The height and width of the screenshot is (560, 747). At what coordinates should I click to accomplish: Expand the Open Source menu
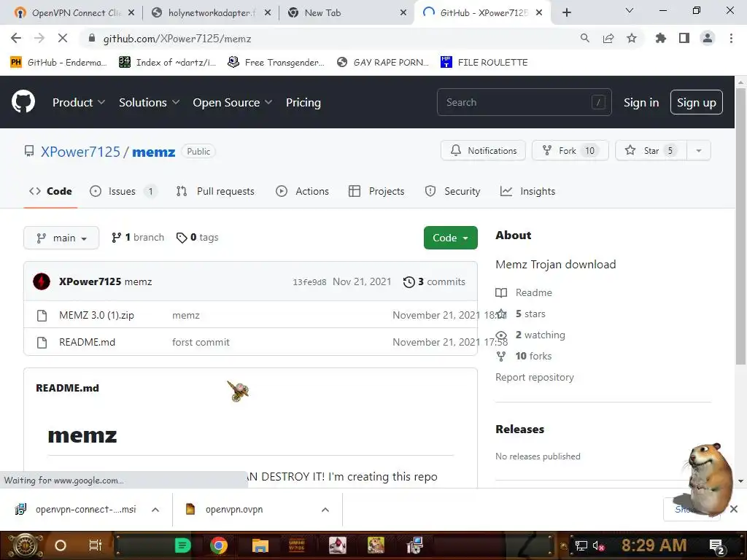pyautogui.click(x=233, y=102)
